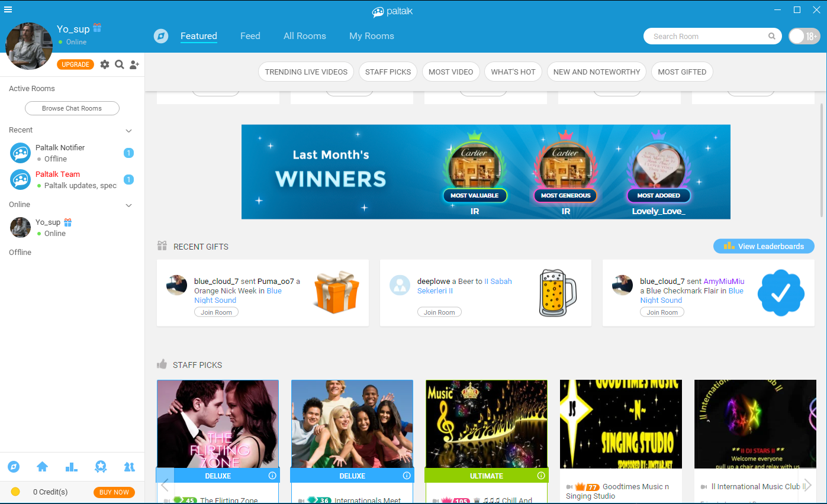Click info icon on Internationals Meet card
The height and width of the screenshot is (504, 827).
[407, 476]
